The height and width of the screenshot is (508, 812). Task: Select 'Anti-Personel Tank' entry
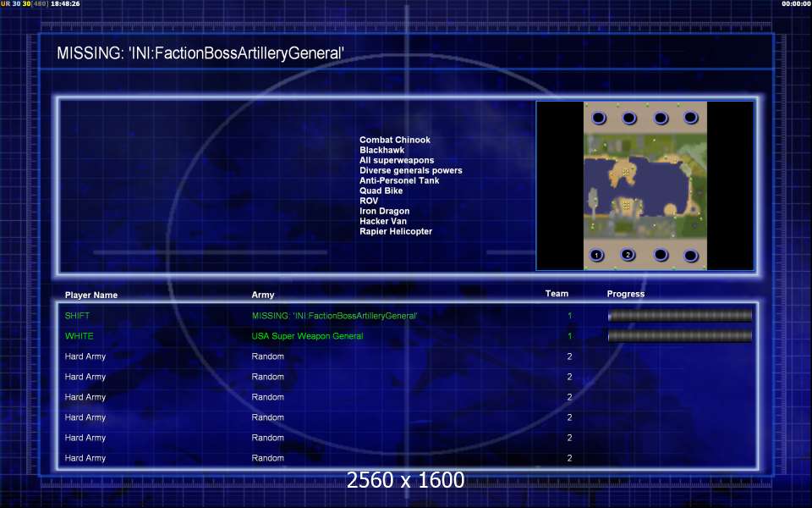399,180
